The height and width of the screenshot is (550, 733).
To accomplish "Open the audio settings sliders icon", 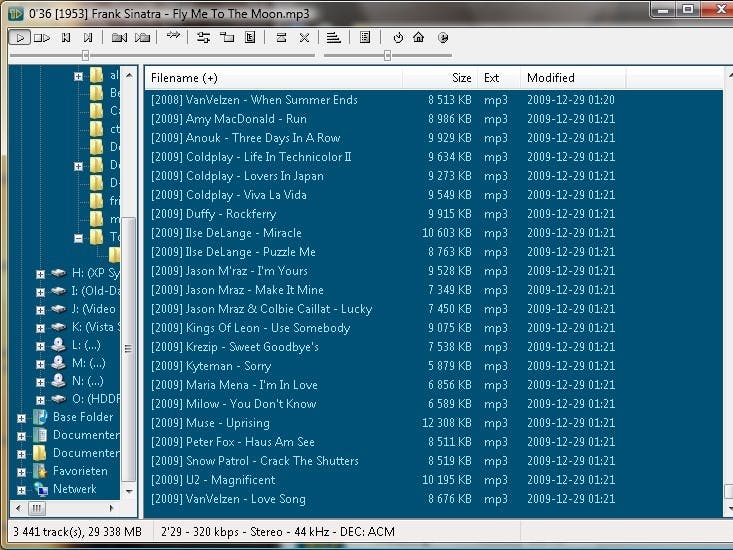I will tap(203, 37).
